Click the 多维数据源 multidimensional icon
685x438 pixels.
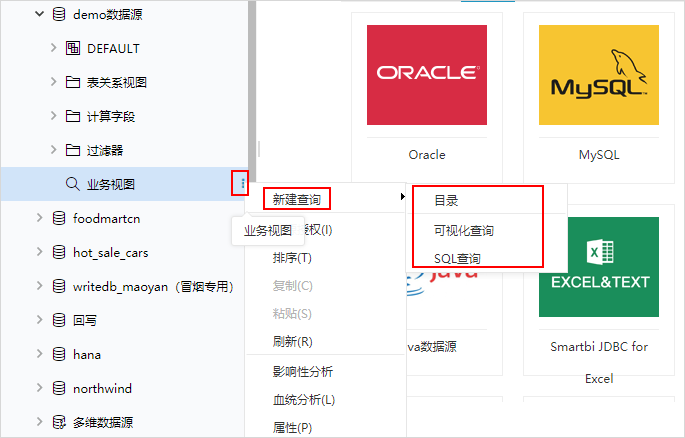(x=59, y=422)
